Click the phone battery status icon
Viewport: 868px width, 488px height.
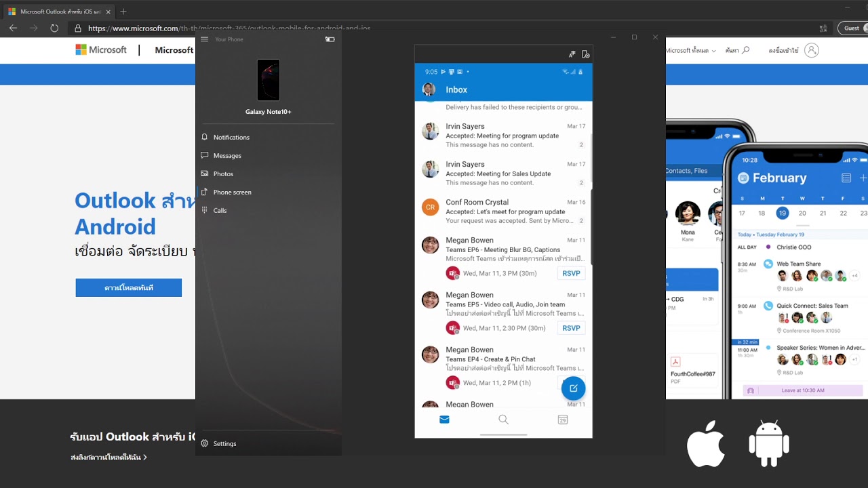(330, 39)
